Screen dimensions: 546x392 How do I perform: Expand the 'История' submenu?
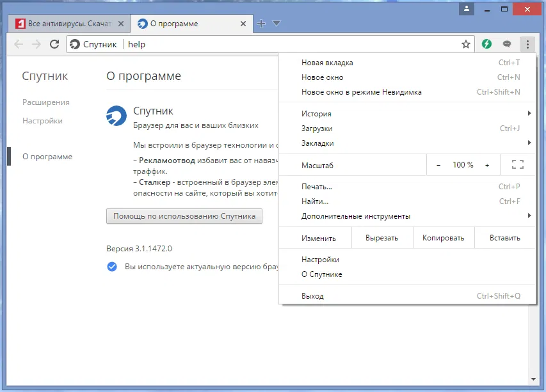click(x=407, y=114)
